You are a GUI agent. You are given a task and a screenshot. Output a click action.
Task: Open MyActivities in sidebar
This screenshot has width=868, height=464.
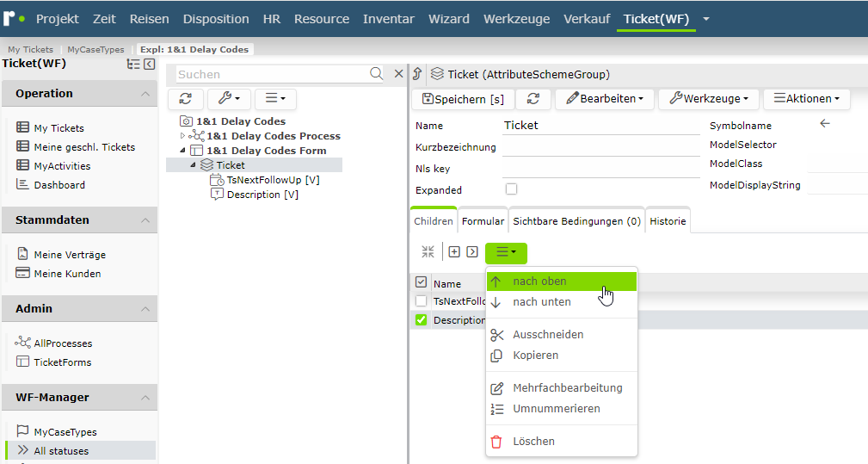point(62,165)
